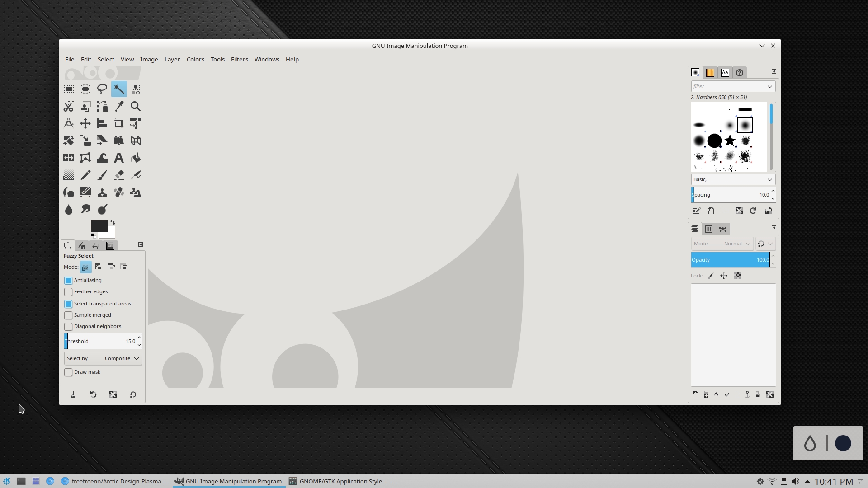Select the Heal bandage tool
Image resolution: width=868 pixels, height=488 pixels.
(x=119, y=192)
